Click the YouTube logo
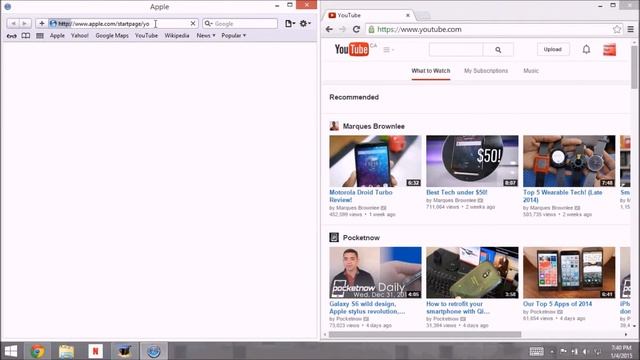Screen dimensions: 640x360 click(x=351, y=49)
